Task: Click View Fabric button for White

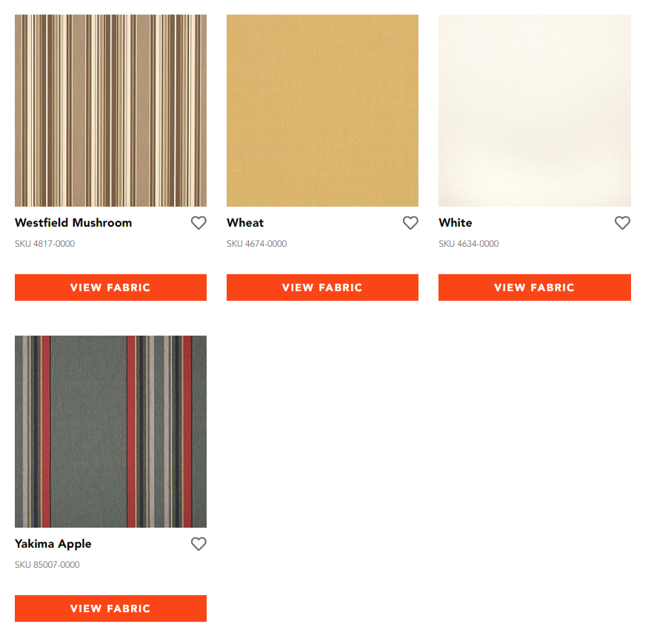Action: pyautogui.click(x=535, y=287)
